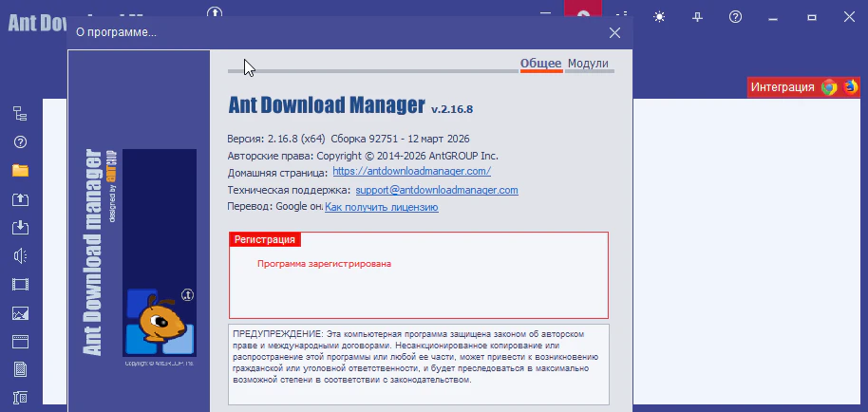
Task: Close the О программе dialog
Action: coord(614,33)
